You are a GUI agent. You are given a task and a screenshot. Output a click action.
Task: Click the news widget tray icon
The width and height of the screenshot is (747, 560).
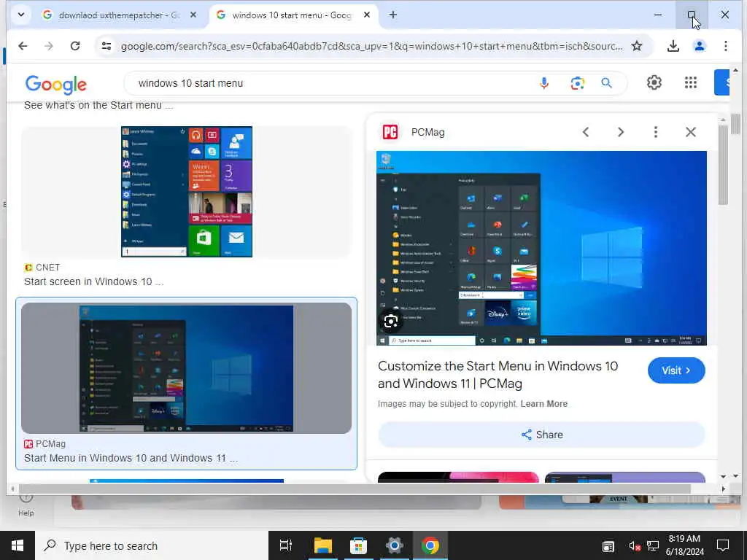click(x=608, y=546)
